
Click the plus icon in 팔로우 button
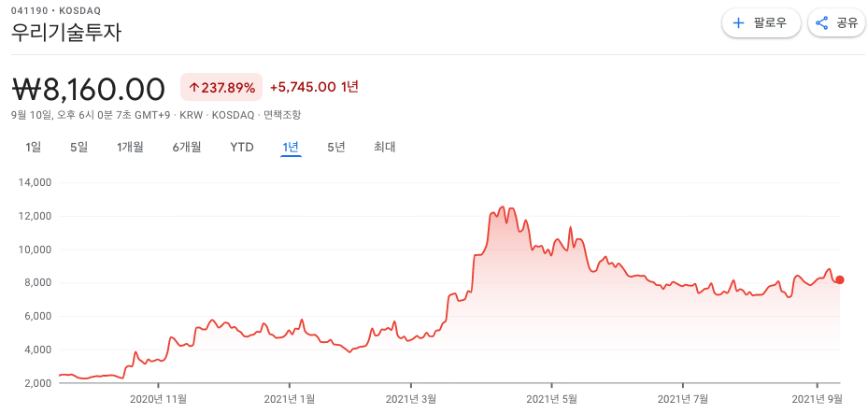(738, 23)
